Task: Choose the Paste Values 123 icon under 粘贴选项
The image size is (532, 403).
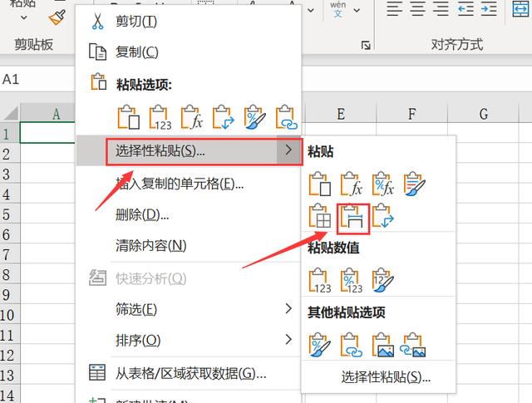Action: [160, 117]
